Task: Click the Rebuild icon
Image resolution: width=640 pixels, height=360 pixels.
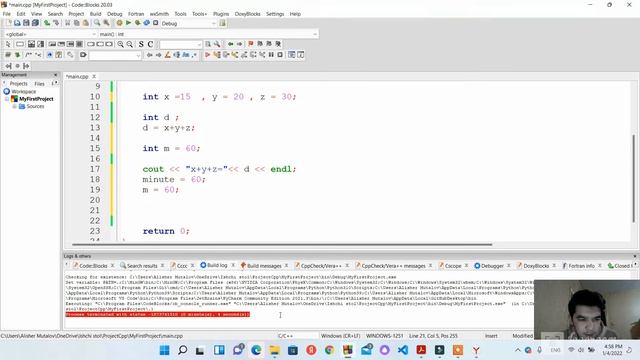Action: pyautogui.click(x=147, y=23)
